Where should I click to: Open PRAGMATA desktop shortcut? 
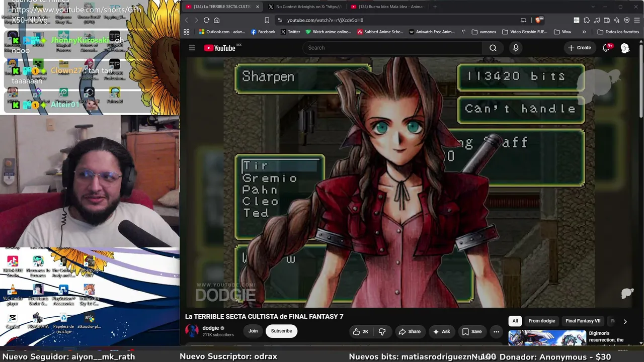[38, 321]
